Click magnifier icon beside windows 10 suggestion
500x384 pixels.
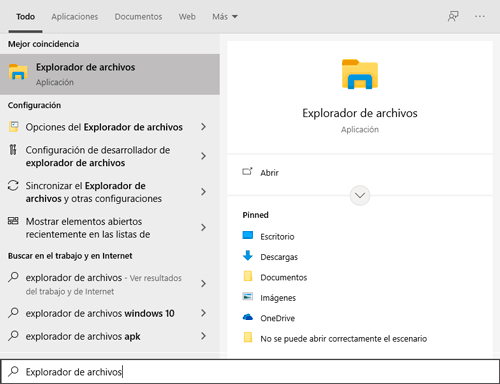13,313
